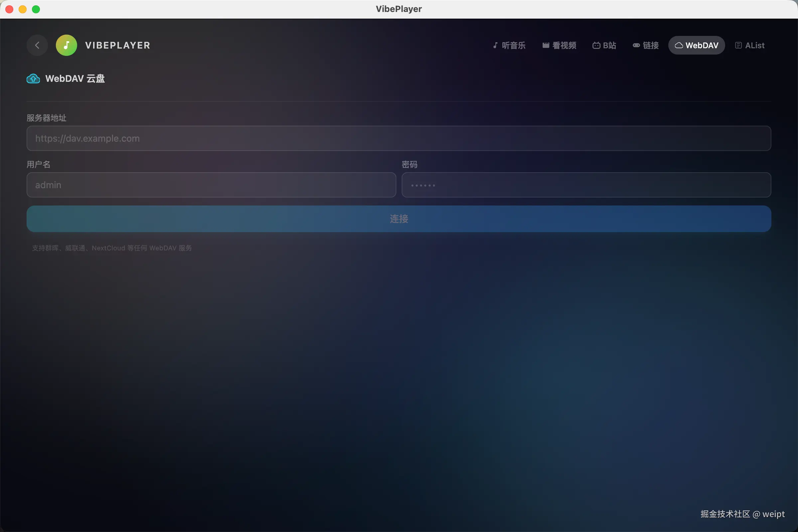
Task: Click the green macOS fullscreen button
Action: click(36, 9)
